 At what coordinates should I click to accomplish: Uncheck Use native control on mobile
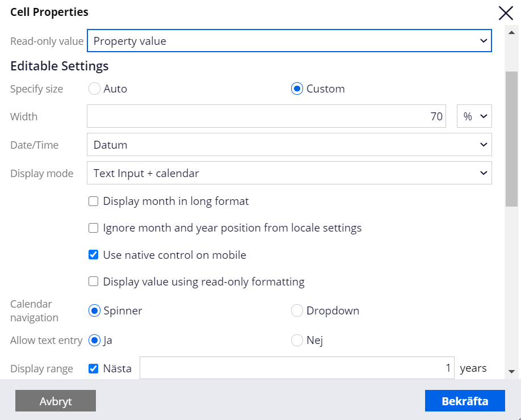point(94,255)
